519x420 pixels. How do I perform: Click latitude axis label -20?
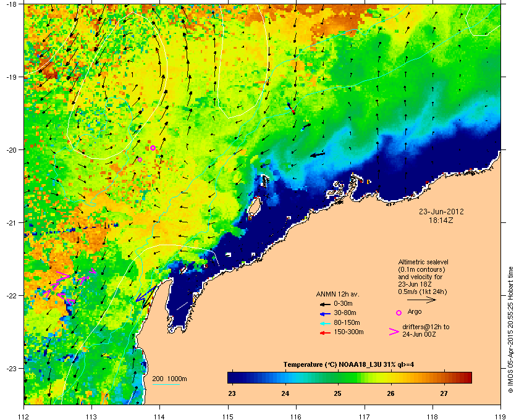tap(12, 149)
